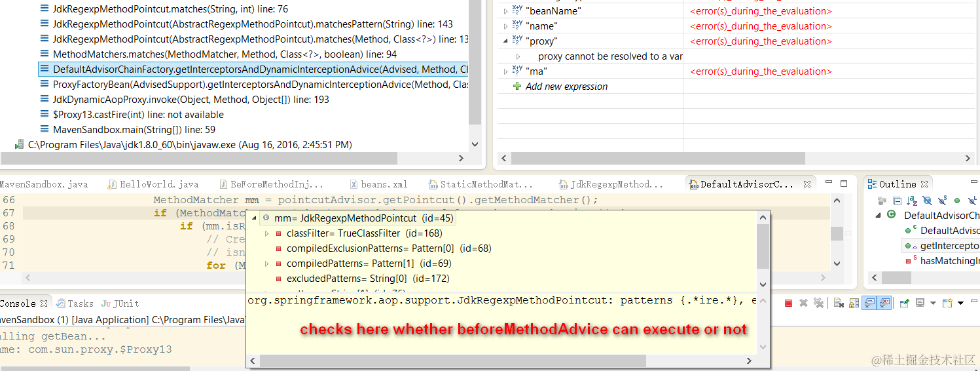Expand the "name" expression

[505, 26]
